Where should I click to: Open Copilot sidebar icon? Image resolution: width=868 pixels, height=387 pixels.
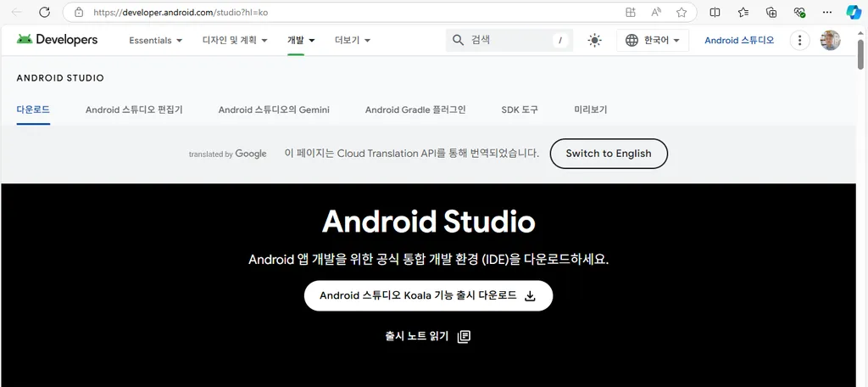[854, 12]
